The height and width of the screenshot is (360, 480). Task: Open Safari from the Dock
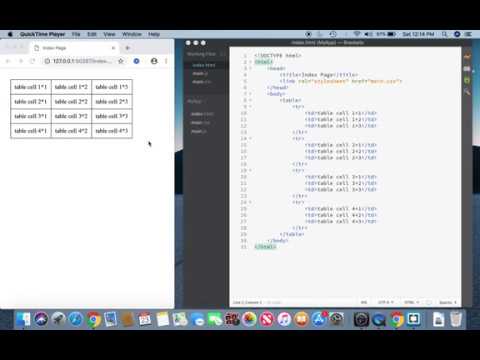(76, 319)
